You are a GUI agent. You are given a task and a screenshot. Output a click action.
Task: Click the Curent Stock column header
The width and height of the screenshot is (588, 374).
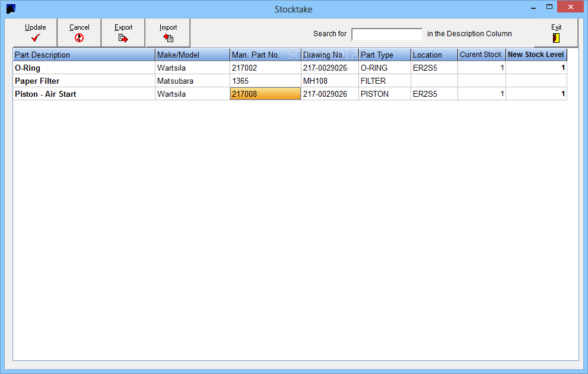482,55
